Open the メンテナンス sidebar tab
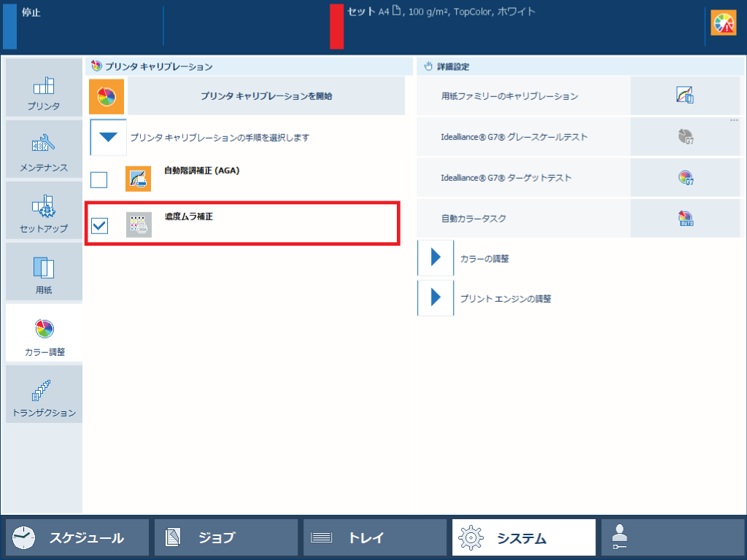747x560 pixels. pos(44,149)
